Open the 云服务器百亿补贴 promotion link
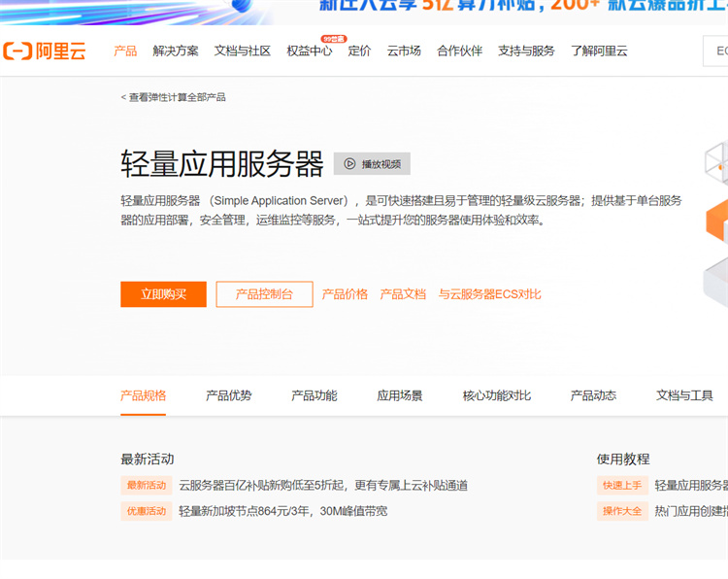The image size is (728, 579). pyautogui.click(x=322, y=486)
